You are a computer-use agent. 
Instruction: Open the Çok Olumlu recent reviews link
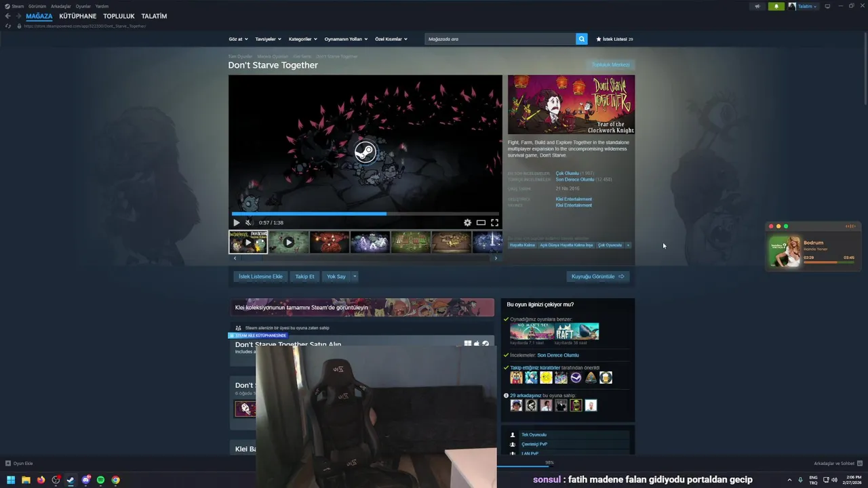click(568, 174)
